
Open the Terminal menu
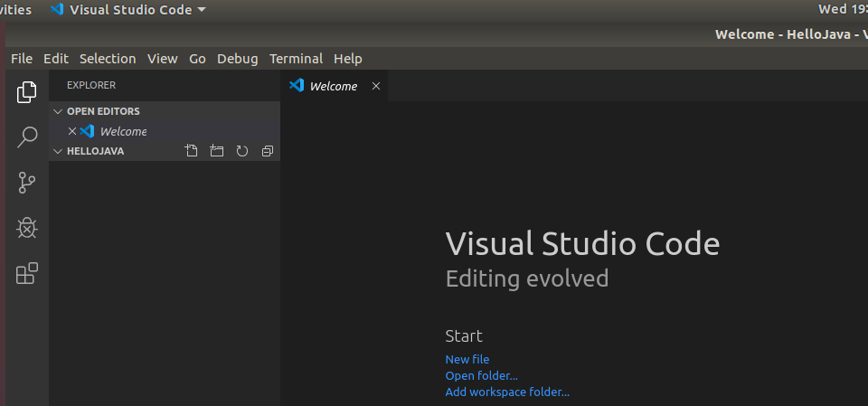click(297, 59)
